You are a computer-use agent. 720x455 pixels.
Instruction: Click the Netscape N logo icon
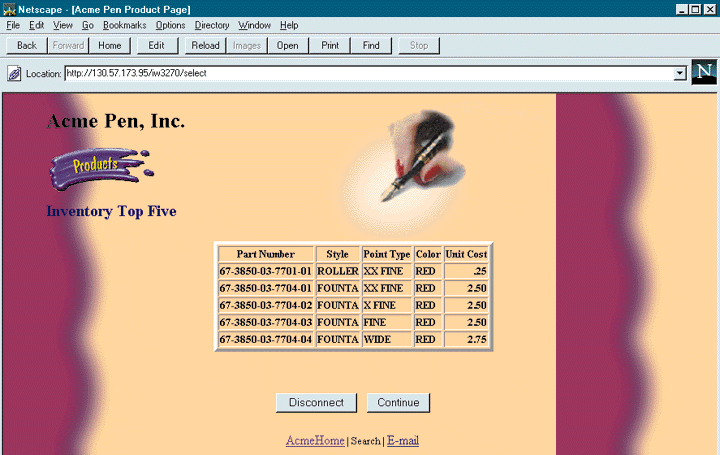tap(704, 72)
